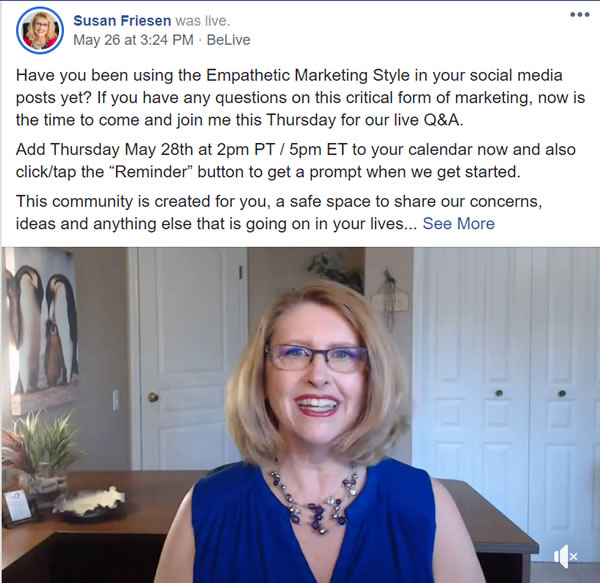The width and height of the screenshot is (600, 583).
Task: Open the BeLive app link
Action: point(228,40)
